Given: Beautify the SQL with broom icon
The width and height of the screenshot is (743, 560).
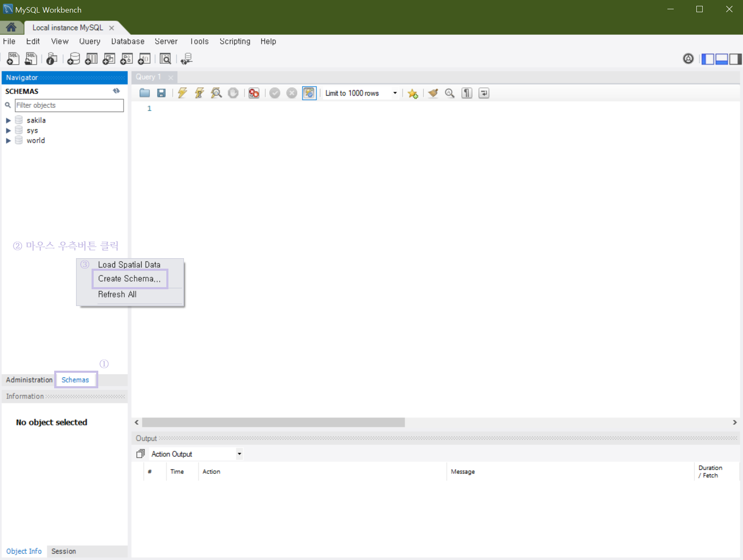Looking at the screenshot, I should coord(433,93).
